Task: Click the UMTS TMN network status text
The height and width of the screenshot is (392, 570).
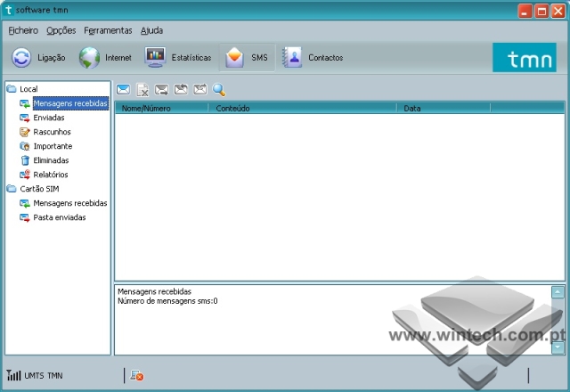Action: [x=44, y=375]
